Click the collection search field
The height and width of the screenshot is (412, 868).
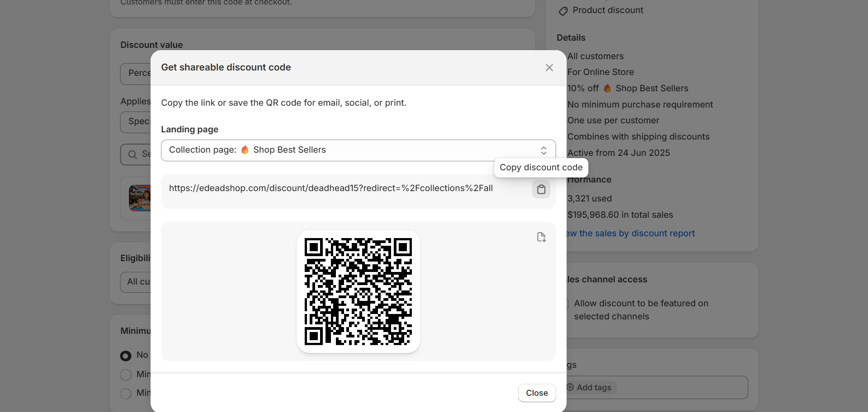tap(136, 154)
